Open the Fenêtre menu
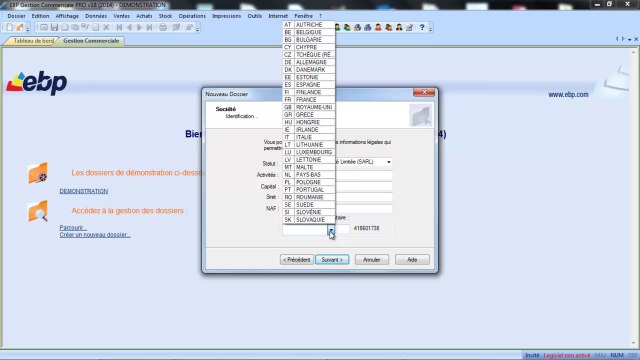Viewport: 640px width, 360px height. pyautogui.click(x=303, y=16)
